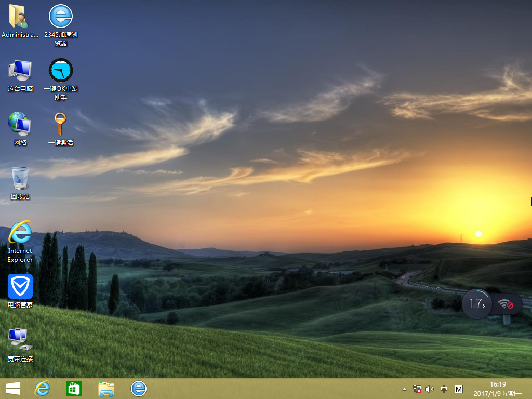The image size is (532, 399).
Task: Select the 一键OK重装助手 clock icon
Action: 61,71
